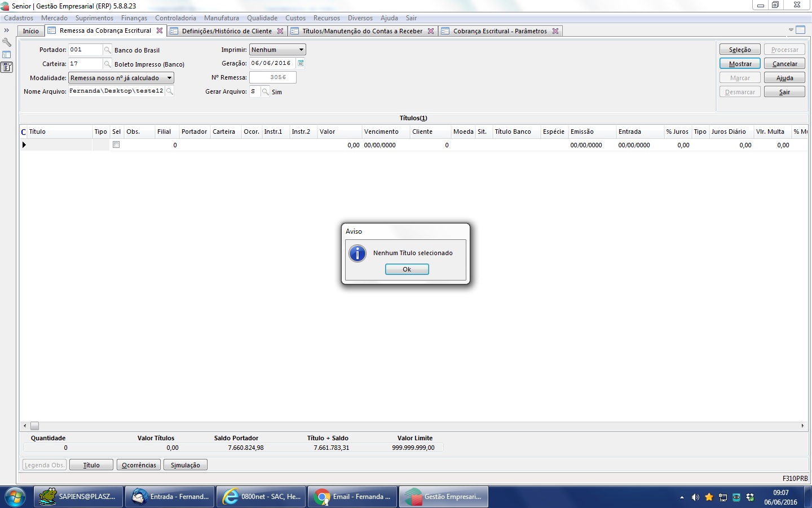This screenshot has height=508, width=812.
Task: Open calendar picker beside Geração date
Action: 301,63
